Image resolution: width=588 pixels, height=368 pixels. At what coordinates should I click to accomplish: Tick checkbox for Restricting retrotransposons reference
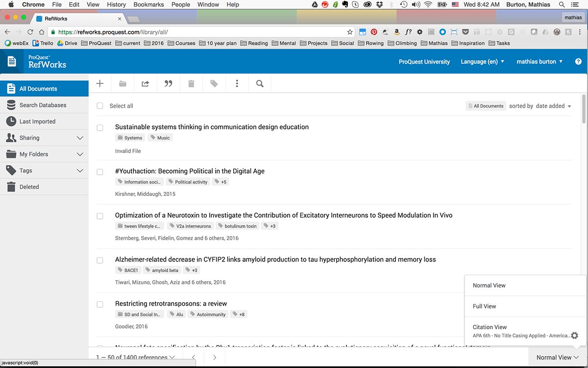click(100, 304)
